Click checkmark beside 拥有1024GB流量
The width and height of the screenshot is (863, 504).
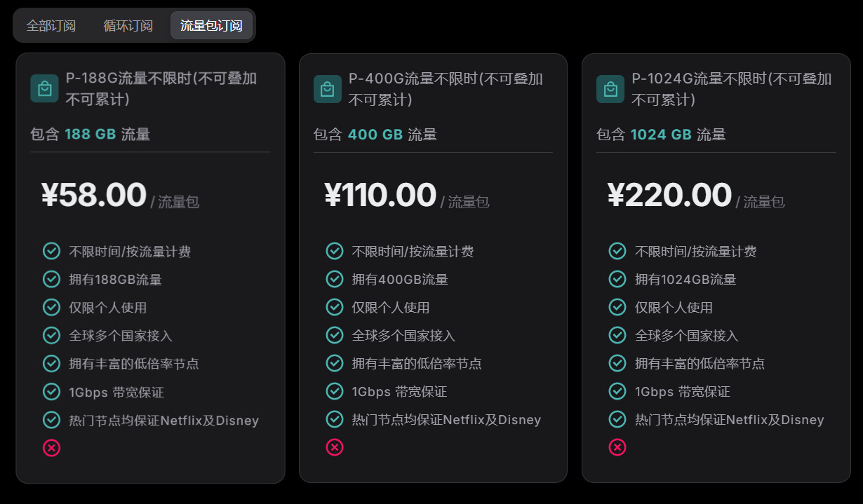(x=617, y=278)
